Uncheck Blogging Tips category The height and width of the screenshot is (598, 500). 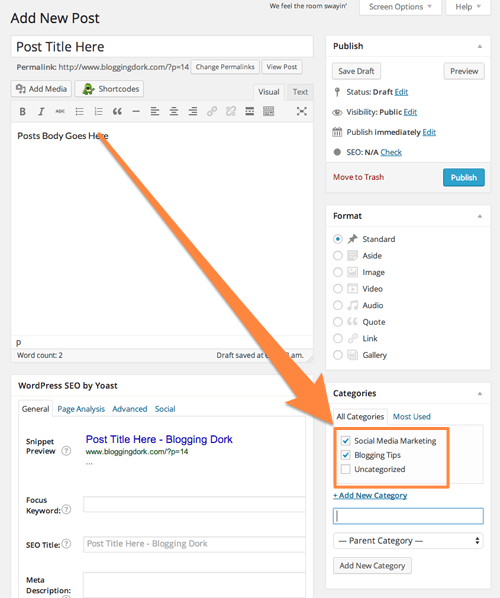346,455
